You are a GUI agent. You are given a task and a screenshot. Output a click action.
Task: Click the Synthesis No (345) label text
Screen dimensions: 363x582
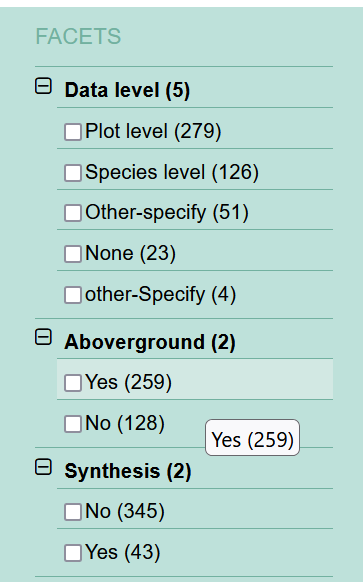(x=125, y=511)
